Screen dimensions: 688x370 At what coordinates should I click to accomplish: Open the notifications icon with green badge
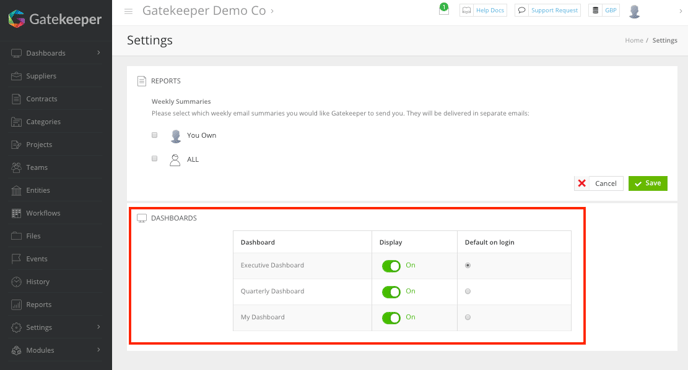pos(444,10)
